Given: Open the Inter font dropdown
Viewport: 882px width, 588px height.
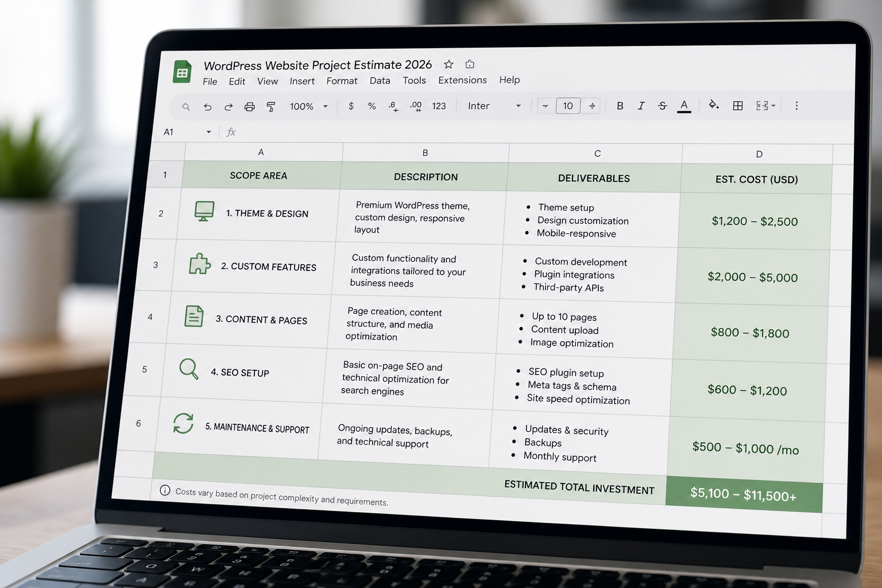Looking at the screenshot, I should 494,106.
